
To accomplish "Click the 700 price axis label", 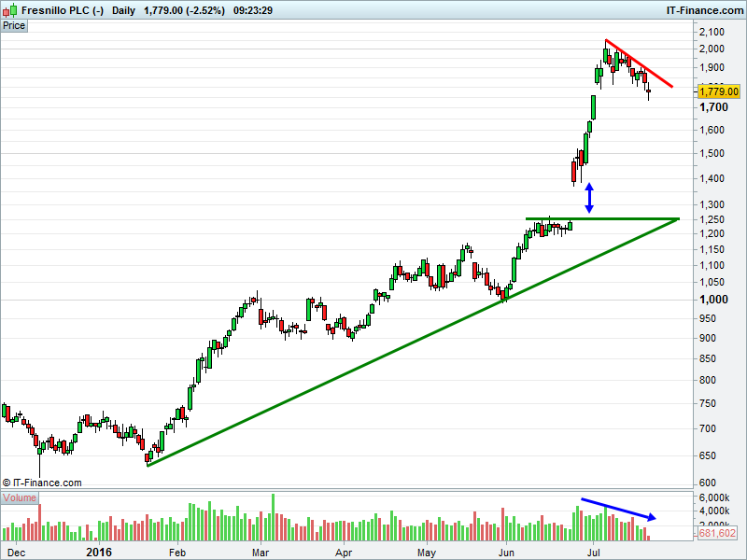I will click(708, 428).
